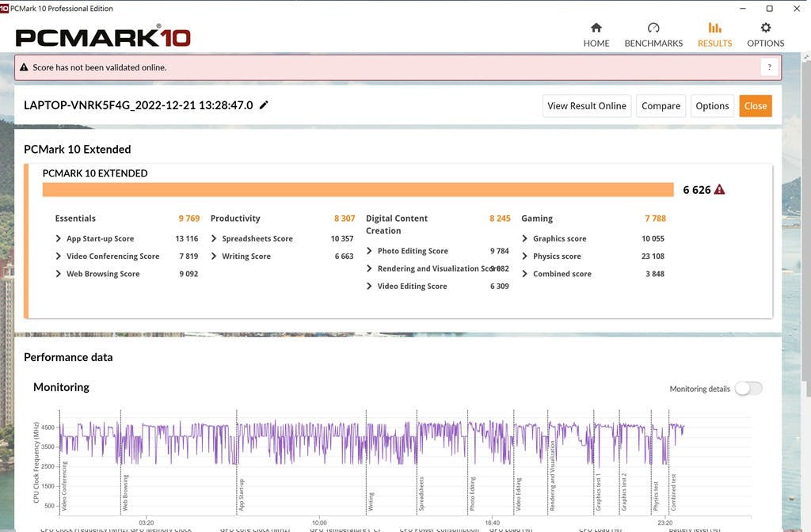Click the warning icon in validation banner
Viewport: 811px width, 532px height.
(25, 67)
